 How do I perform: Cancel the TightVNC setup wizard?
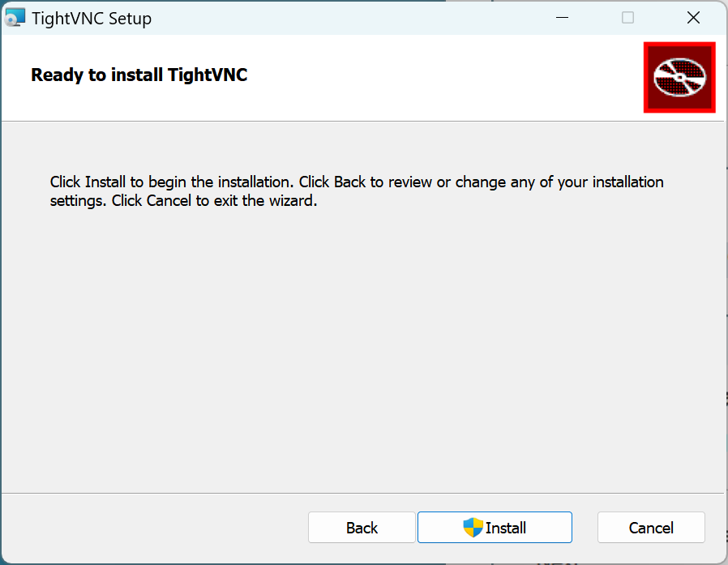coord(651,528)
